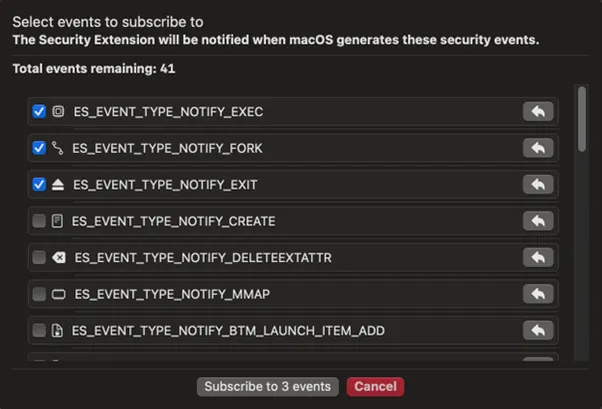This screenshot has width=602, height=409.
Task: Click the fork branch icon beside NOTIFY_FORK
Action: point(58,148)
